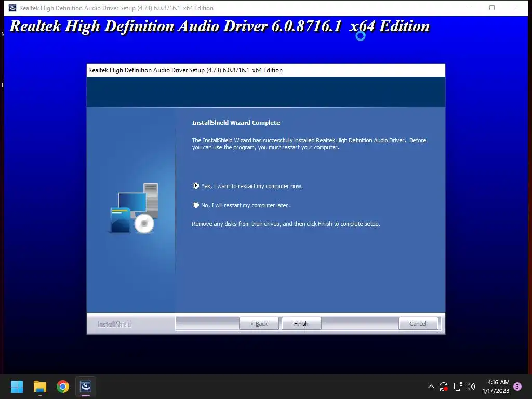The height and width of the screenshot is (399, 532).
Task: Open the notification badge showing 3
Action: pos(517,387)
